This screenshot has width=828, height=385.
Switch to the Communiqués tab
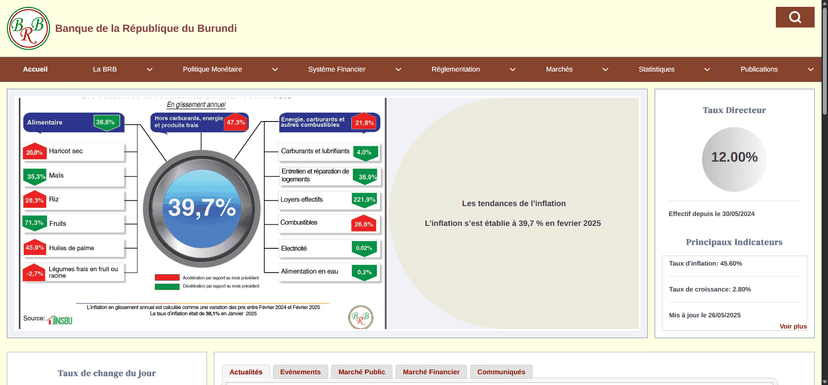[501, 372]
